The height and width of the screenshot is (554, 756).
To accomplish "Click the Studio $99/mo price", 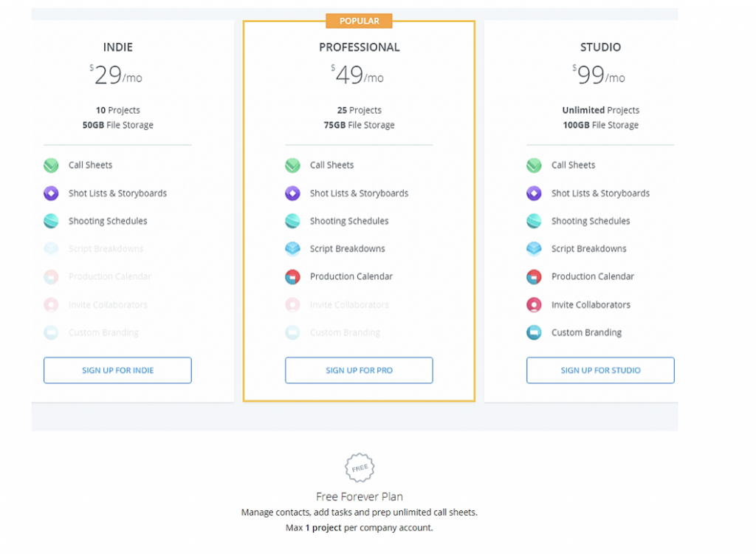I will (599, 75).
